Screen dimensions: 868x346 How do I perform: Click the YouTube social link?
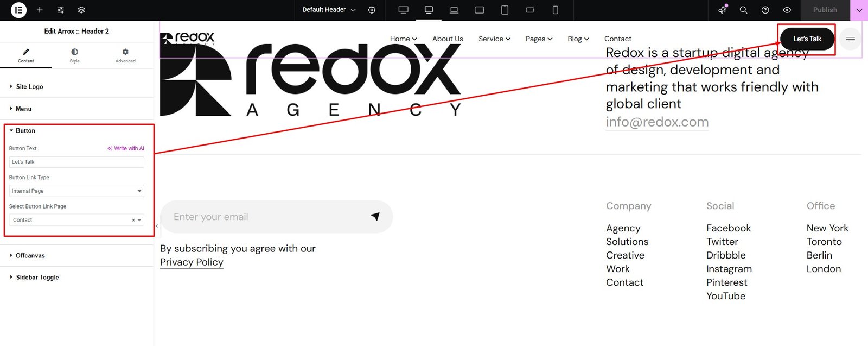coord(726,296)
